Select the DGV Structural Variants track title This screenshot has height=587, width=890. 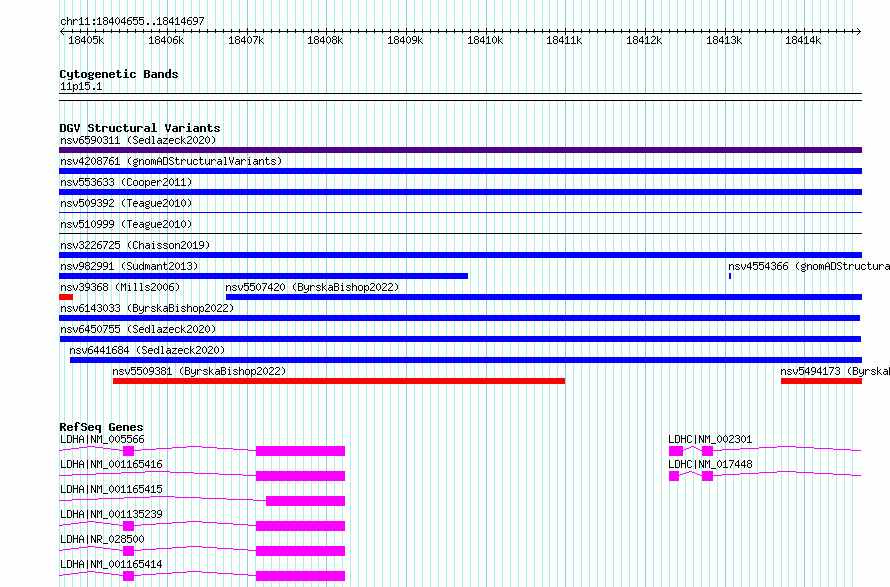[x=140, y=128]
